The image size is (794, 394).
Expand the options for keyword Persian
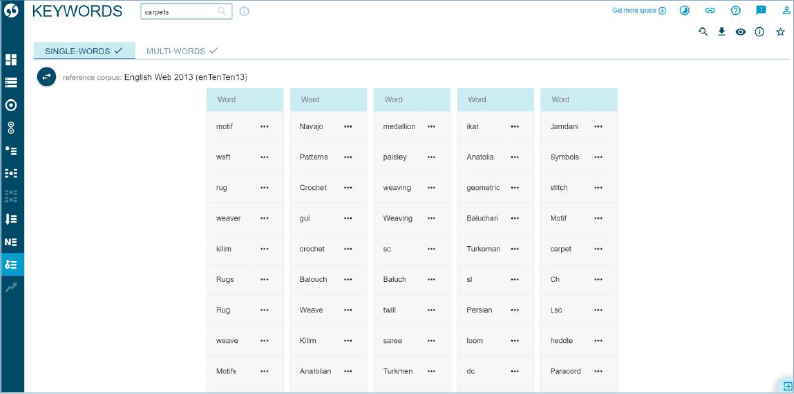(x=515, y=310)
